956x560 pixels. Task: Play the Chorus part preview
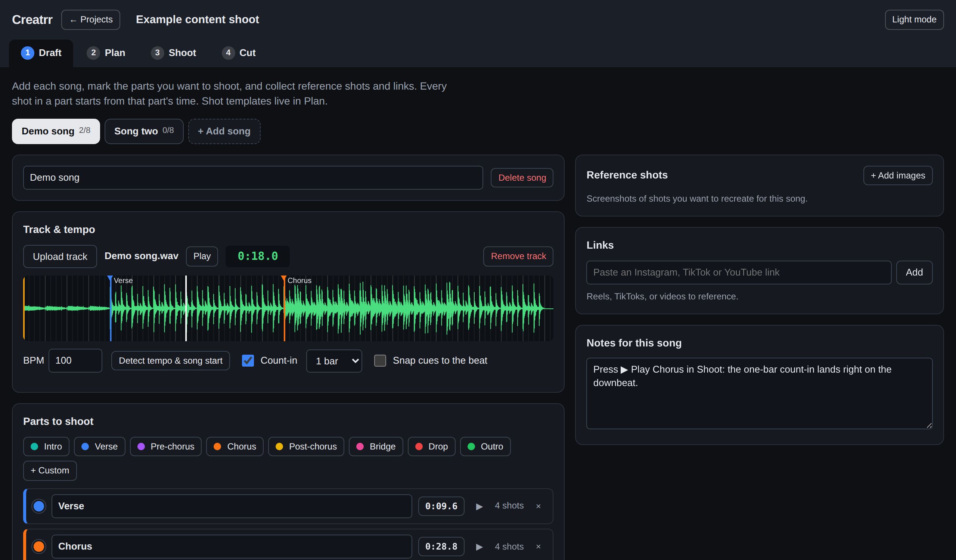[479, 546]
